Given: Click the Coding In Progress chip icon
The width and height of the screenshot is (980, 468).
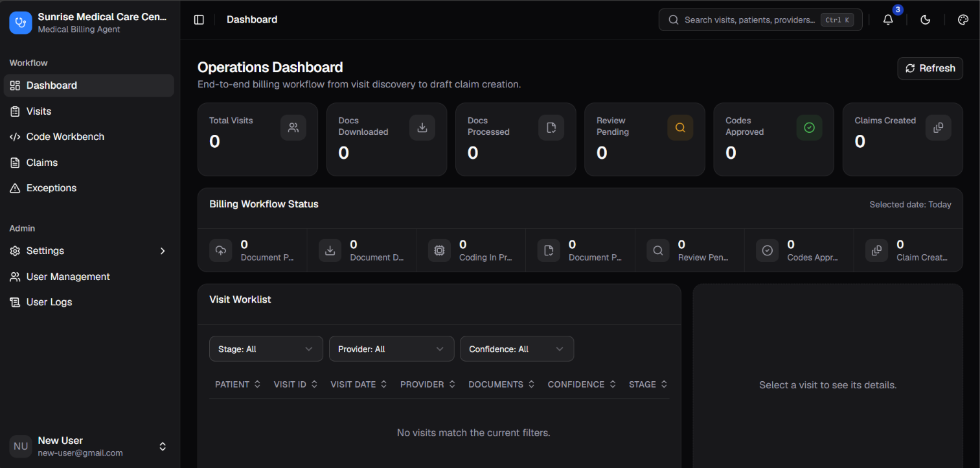Looking at the screenshot, I should coord(439,250).
